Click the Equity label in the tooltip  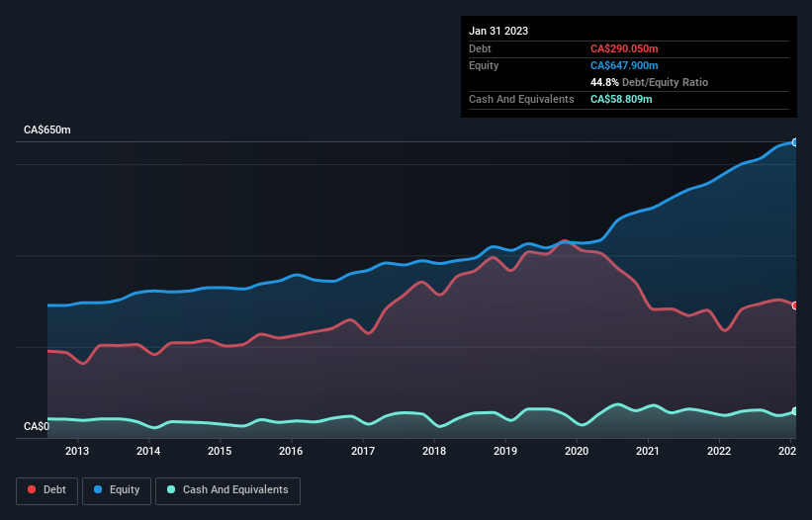tap(484, 65)
